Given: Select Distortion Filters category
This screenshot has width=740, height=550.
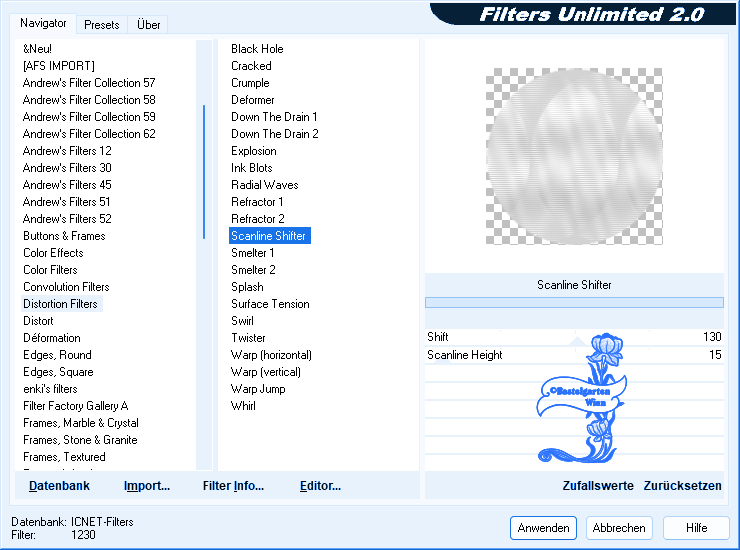Looking at the screenshot, I should coord(60,304).
